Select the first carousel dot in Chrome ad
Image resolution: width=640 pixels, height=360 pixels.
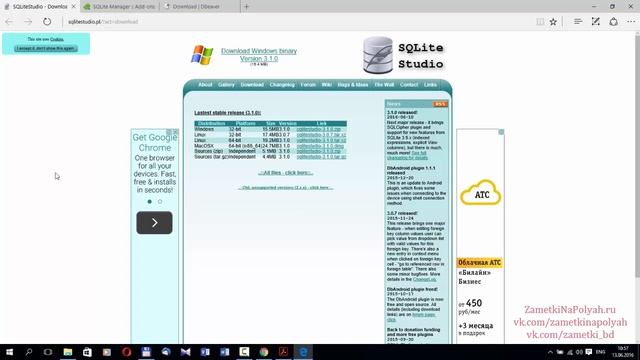149,202
